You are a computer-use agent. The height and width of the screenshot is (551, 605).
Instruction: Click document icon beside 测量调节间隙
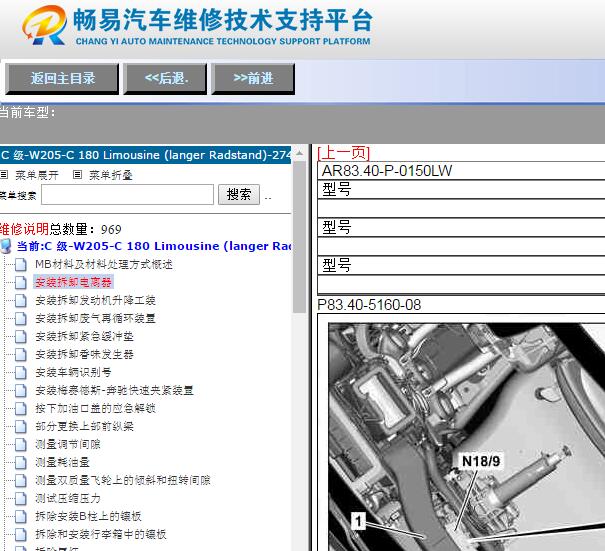pyautogui.click(x=20, y=445)
